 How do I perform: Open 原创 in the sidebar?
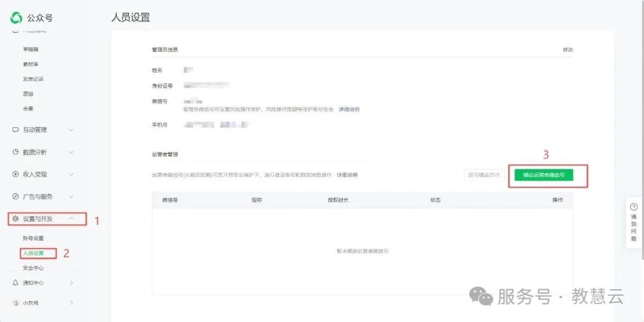pos(28,94)
